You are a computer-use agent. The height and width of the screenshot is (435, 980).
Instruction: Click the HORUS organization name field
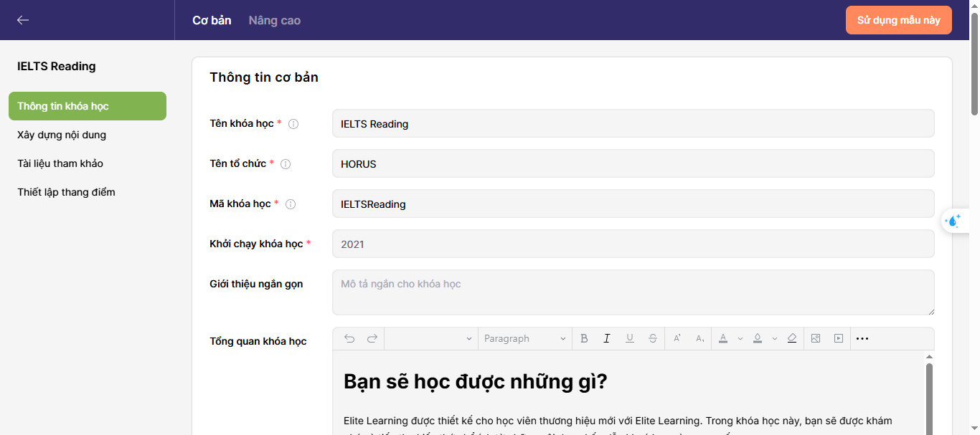(633, 163)
